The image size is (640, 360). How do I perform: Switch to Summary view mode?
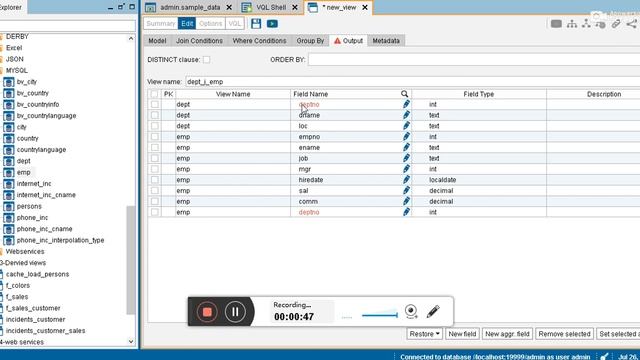pyautogui.click(x=160, y=24)
